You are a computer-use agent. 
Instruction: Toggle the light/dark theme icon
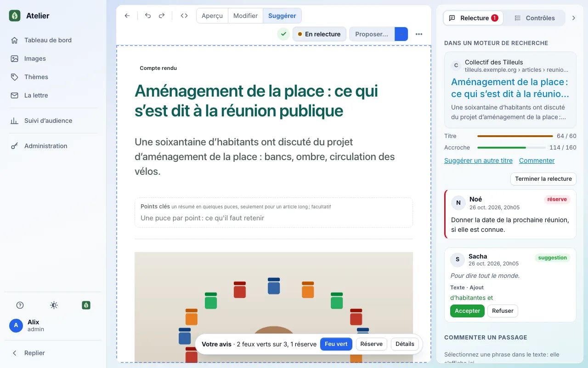point(54,305)
